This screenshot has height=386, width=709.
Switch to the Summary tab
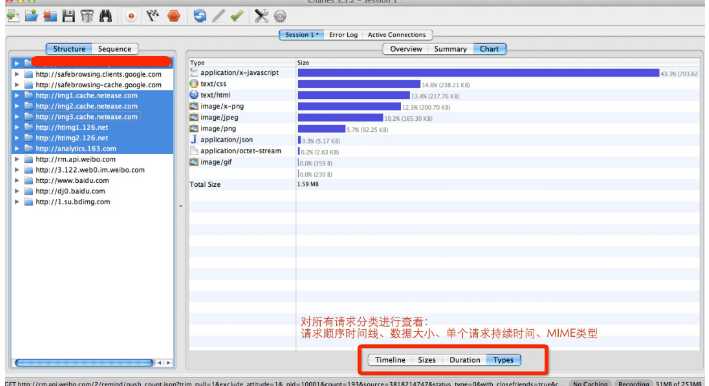[x=450, y=49]
